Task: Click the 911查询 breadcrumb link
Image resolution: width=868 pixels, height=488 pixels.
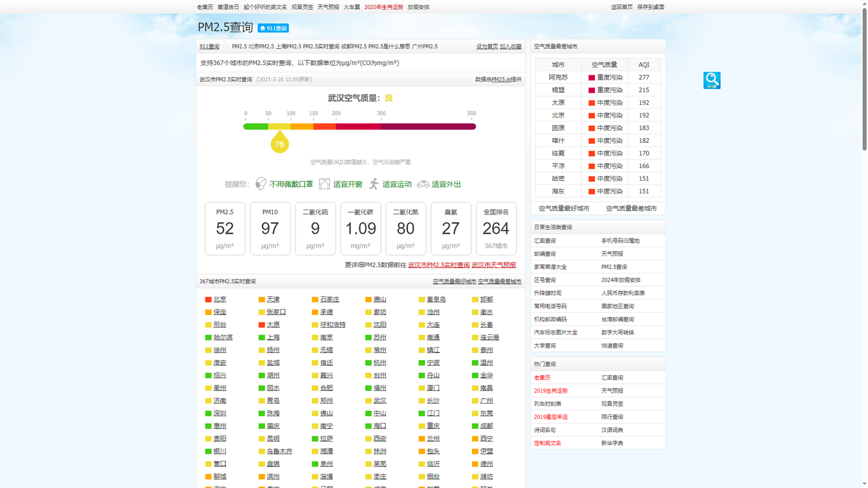Action: (210, 46)
